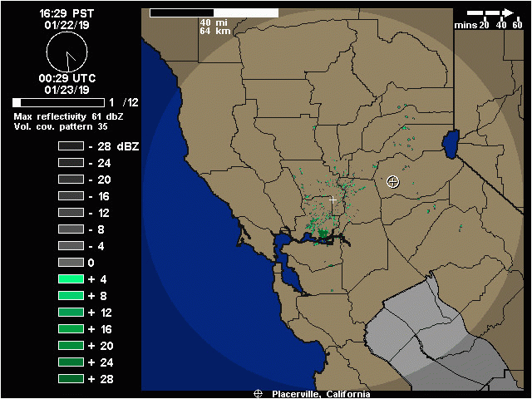This screenshot has width=532, height=399.
Task: Click the 40 mi scale label
Action: (x=214, y=22)
